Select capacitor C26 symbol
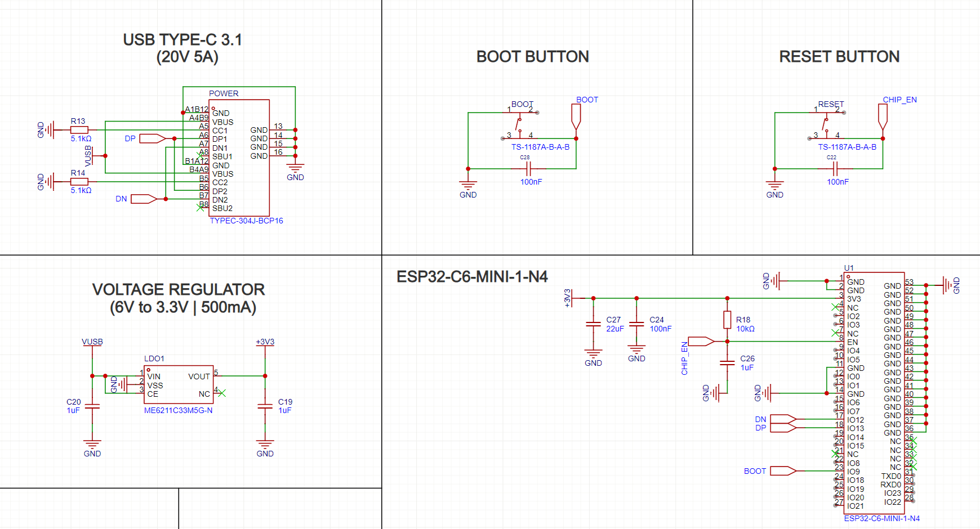Screen dimensions: 980x529 click(x=727, y=363)
